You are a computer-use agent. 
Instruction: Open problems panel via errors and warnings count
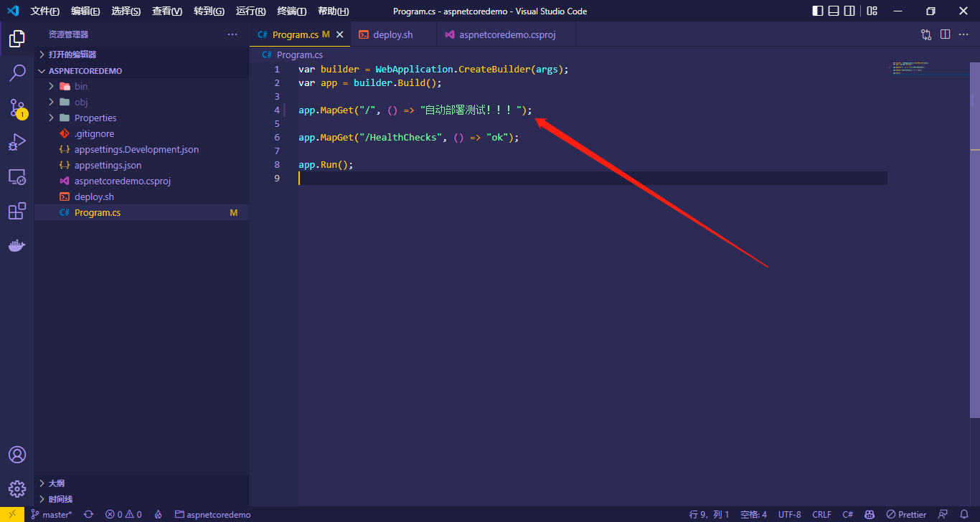point(123,514)
